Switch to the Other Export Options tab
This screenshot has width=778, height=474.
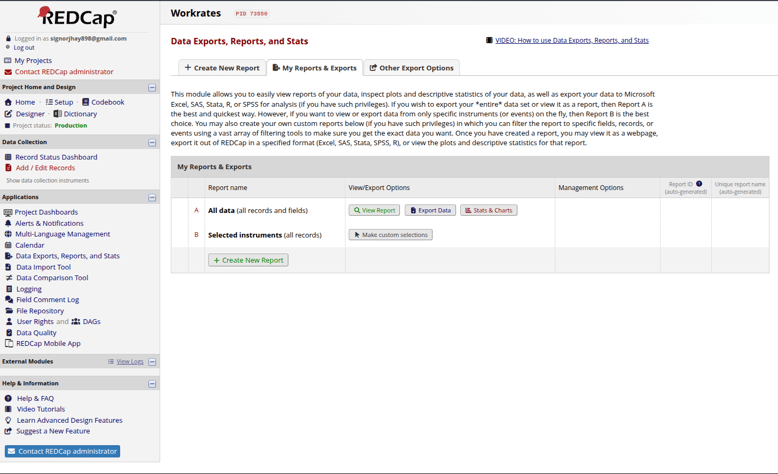tap(411, 68)
